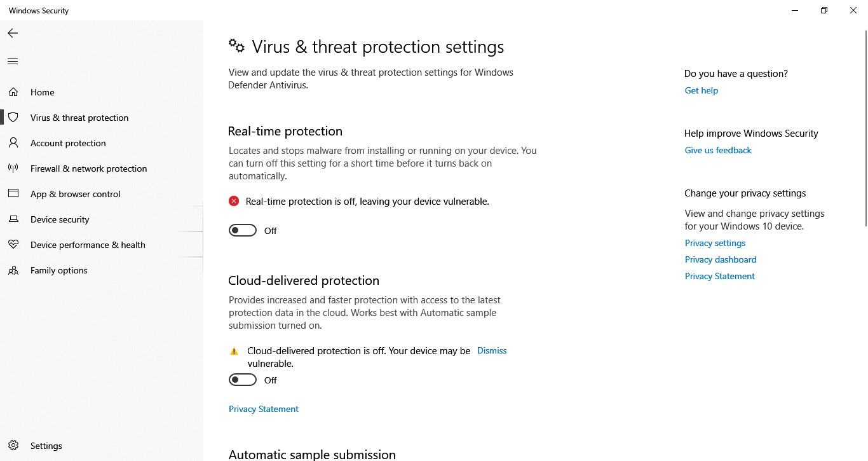Select the Virus & threat protection shield icon
868x461 pixels.
coord(13,118)
